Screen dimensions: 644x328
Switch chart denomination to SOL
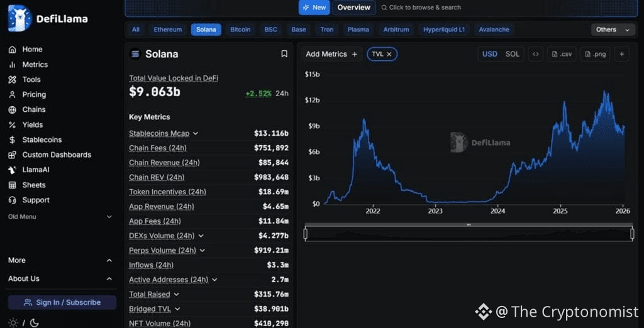(x=513, y=54)
